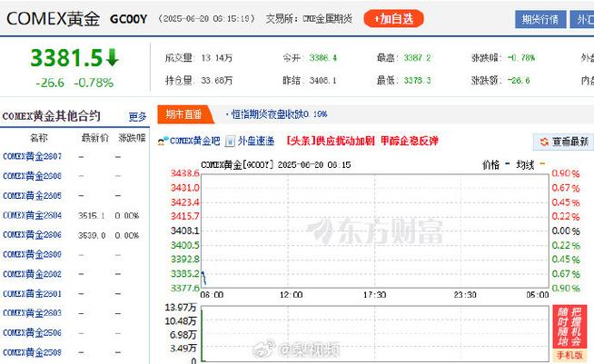
Task: Click the change value -26.6 under price
Action: pyautogui.click(x=50, y=83)
